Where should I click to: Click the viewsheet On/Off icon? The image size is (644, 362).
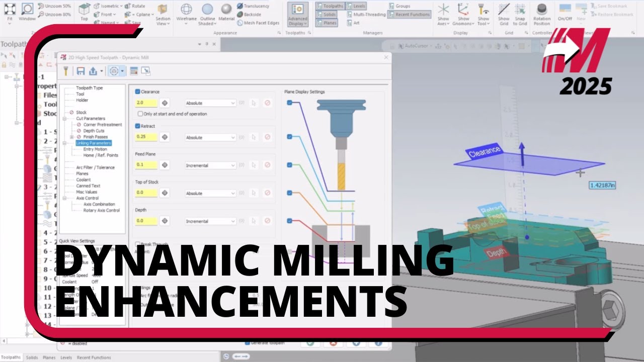(x=565, y=9)
